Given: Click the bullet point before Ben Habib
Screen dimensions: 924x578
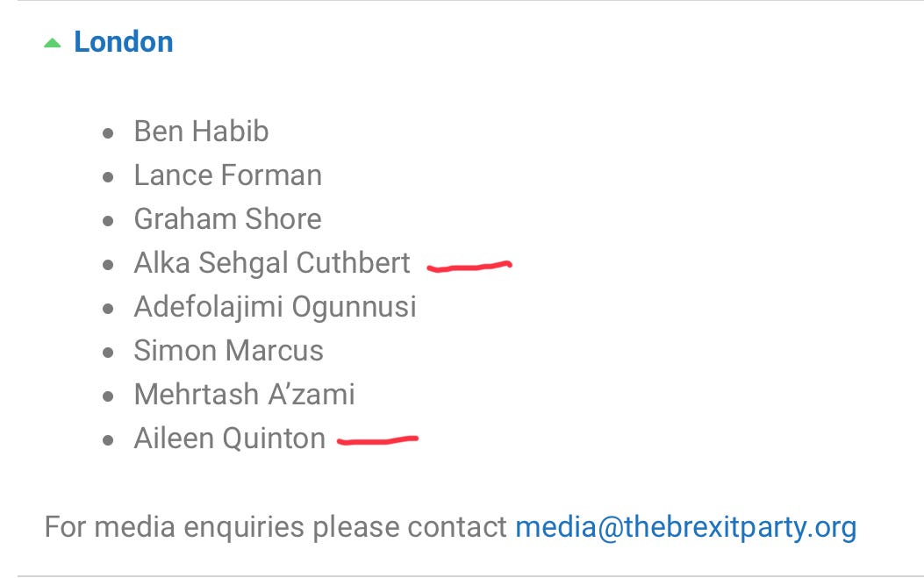Looking at the screenshot, I should (108, 133).
